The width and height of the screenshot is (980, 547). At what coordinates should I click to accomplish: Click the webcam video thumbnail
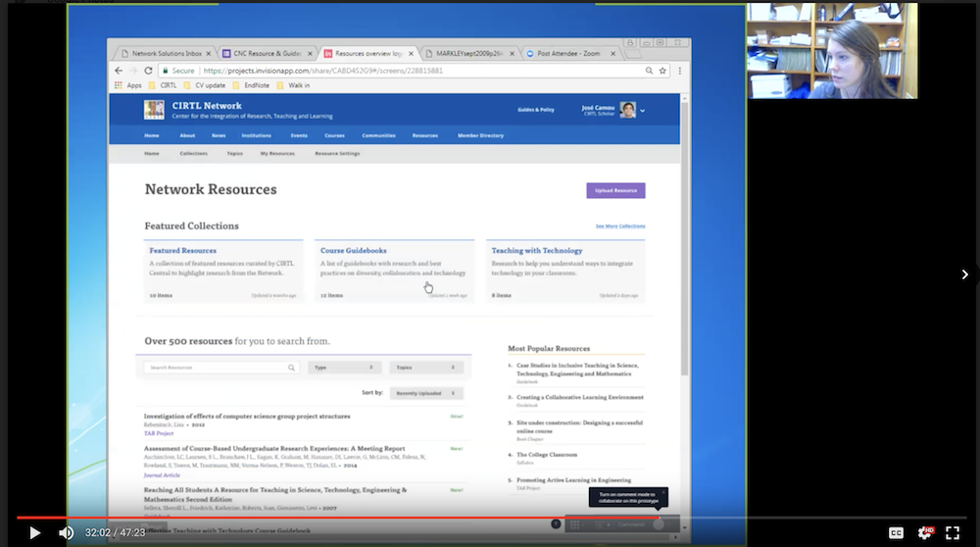[832, 51]
